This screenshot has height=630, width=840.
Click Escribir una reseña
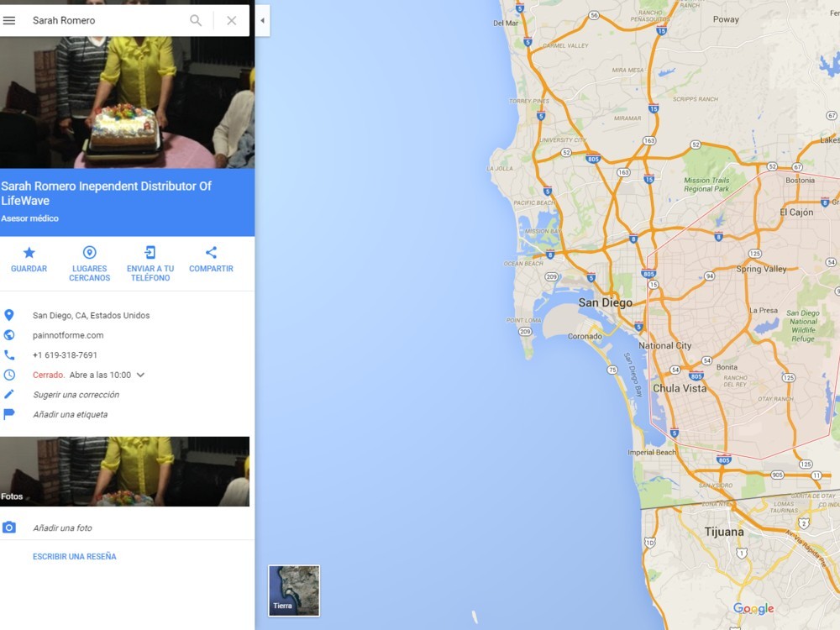pyautogui.click(x=75, y=557)
